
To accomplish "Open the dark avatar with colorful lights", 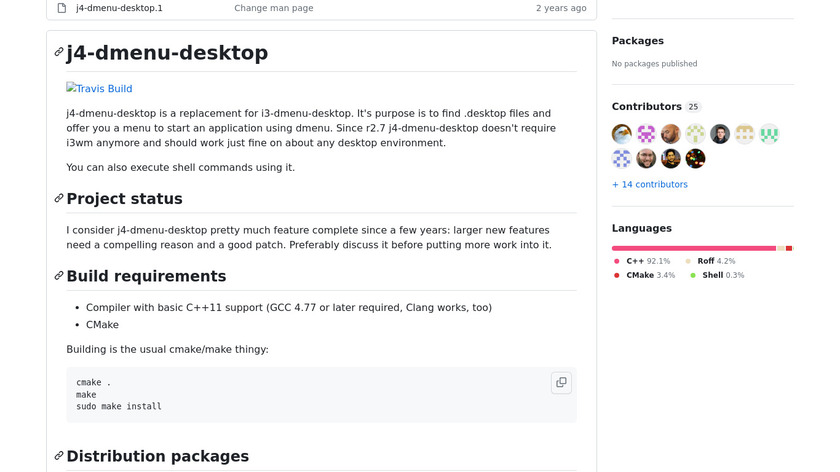I will point(695,159).
